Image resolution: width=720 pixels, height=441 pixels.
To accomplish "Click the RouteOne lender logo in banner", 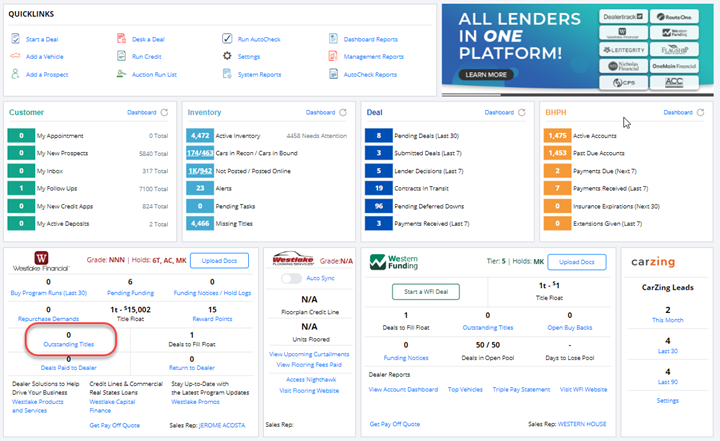I will (674, 17).
